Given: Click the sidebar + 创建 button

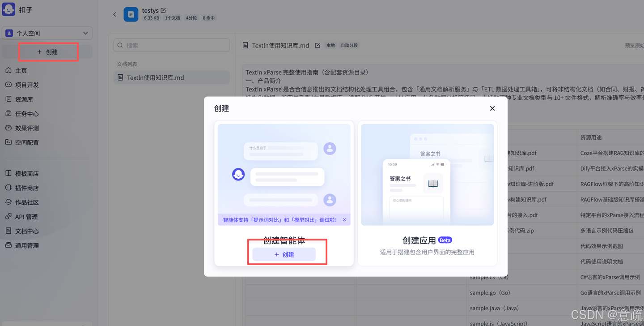Looking at the screenshot, I should pos(47,52).
